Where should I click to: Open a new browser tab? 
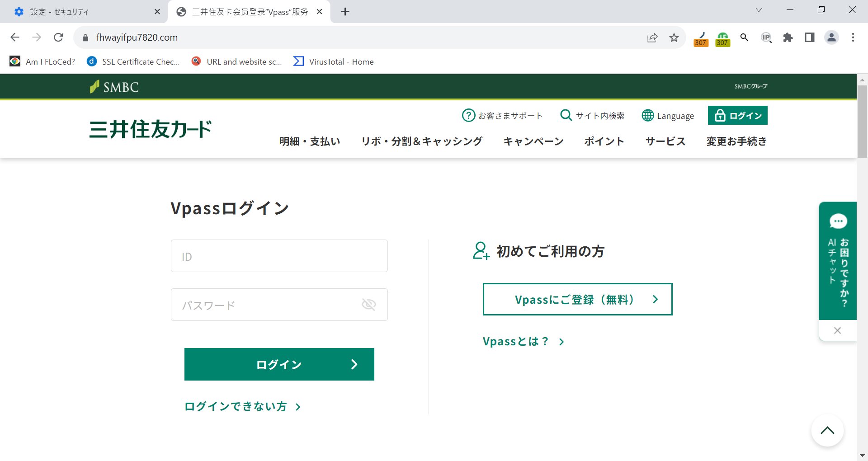point(345,12)
